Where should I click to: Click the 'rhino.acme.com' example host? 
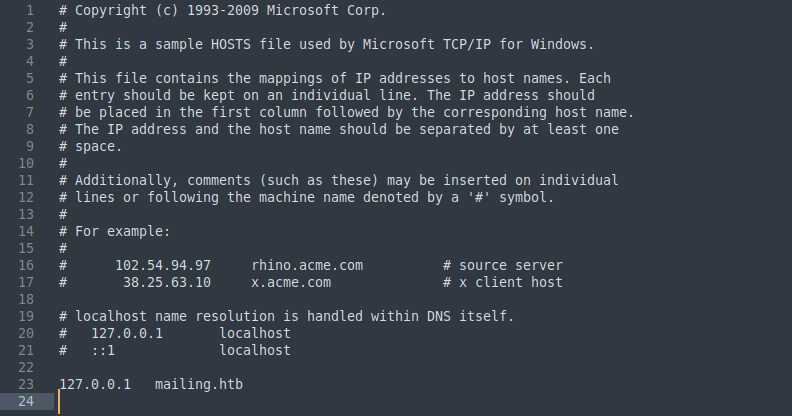(307, 265)
